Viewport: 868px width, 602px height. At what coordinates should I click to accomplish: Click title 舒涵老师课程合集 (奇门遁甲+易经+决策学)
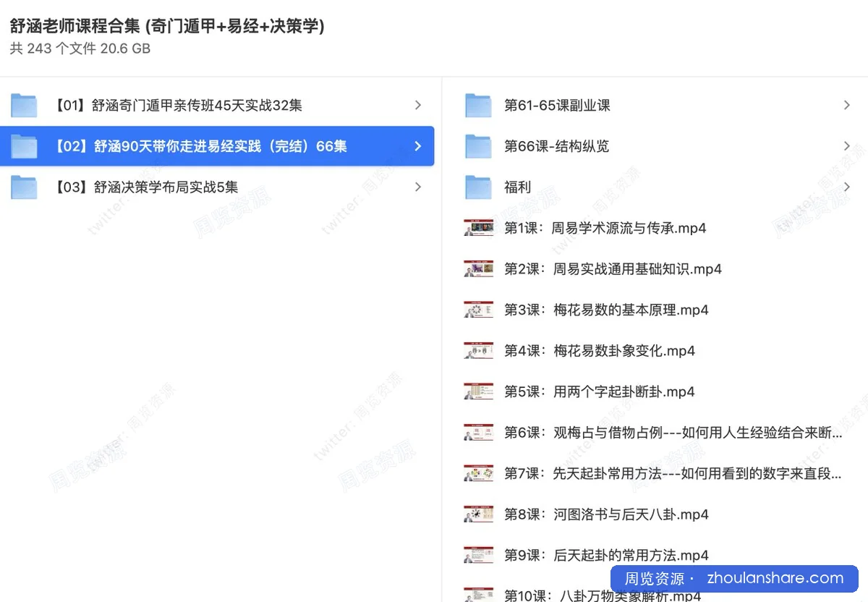[167, 27]
